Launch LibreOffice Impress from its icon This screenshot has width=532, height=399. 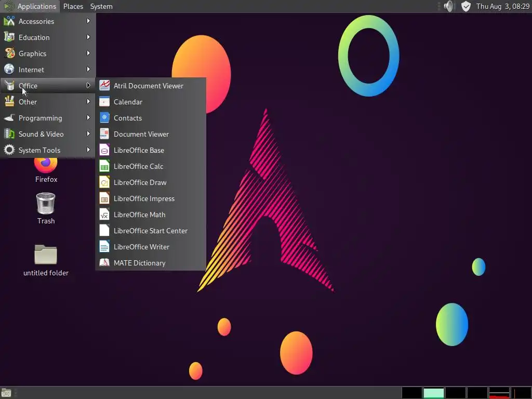pyautogui.click(x=104, y=198)
